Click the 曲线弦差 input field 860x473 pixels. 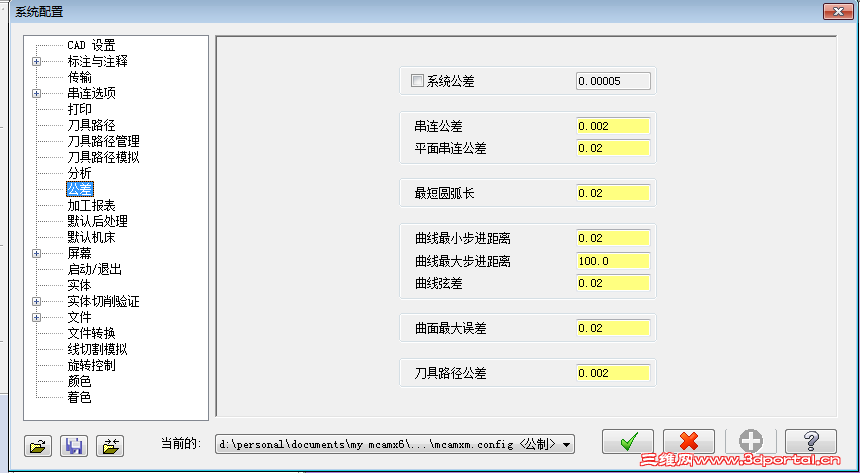(x=613, y=283)
